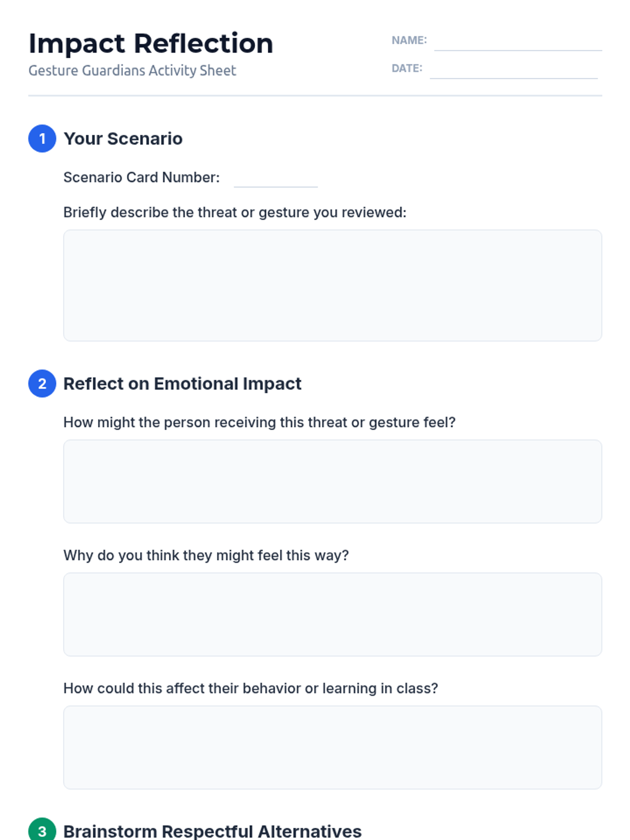Image resolution: width=630 pixels, height=840 pixels.
Task: Click the 'Briefly describe the threat' prompt text
Action: tap(235, 213)
